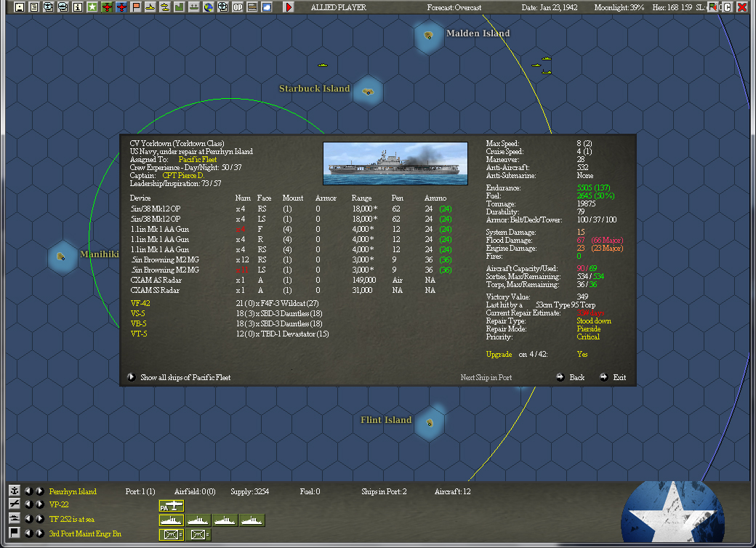Open the VT-5 air group
The image size is (756, 548).
(x=139, y=334)
